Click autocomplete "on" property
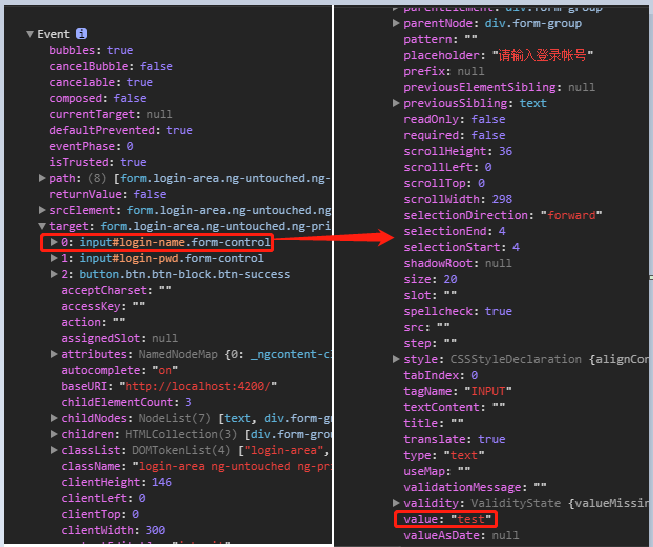The width and height of the screenshot is (653, 547). (x=120, y=370)
